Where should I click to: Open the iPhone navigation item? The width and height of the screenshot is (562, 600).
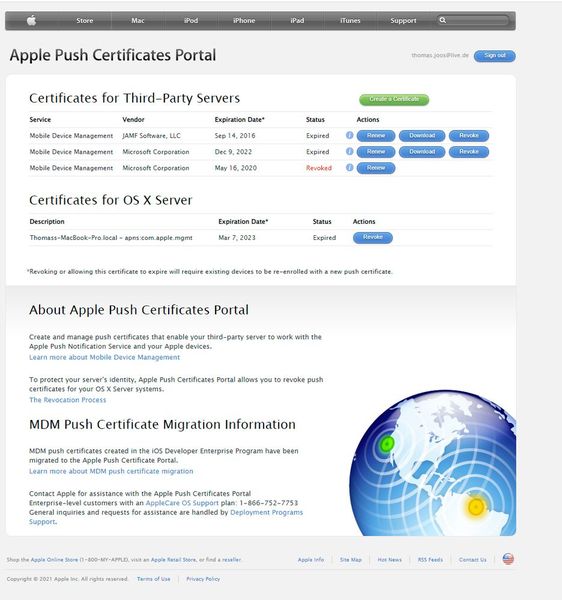click(244, 21)
